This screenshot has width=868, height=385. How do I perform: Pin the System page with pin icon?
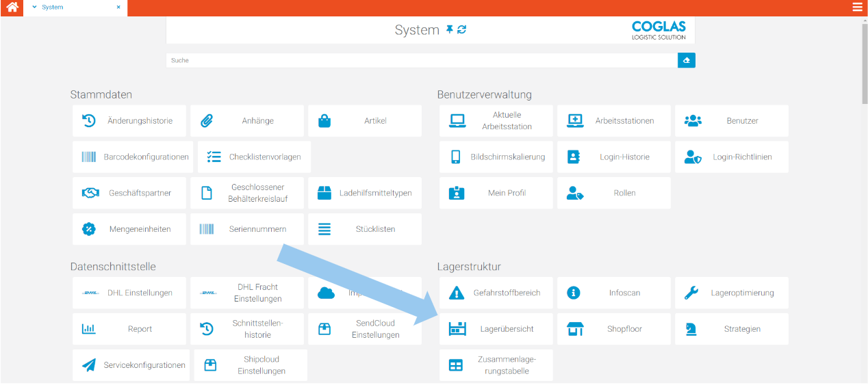click(450, 29)
